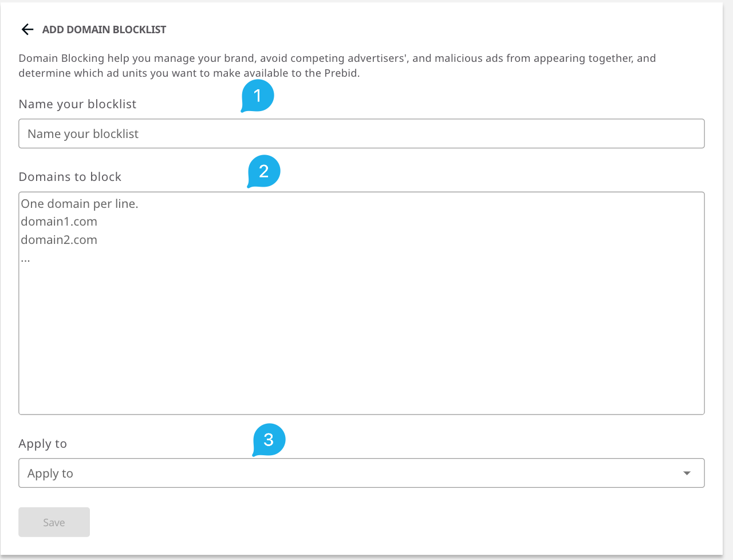Click the numbered badge above the Apply to section
Viewport: 733px width, 560px height.
[270, 437]
